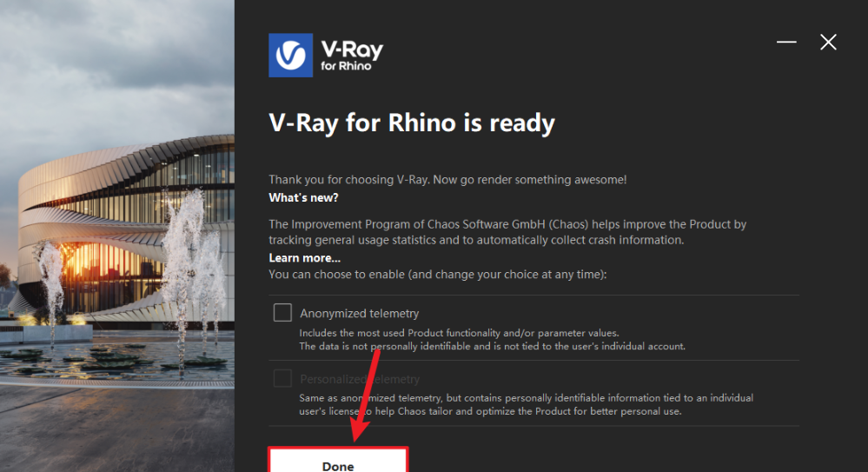This screenshot has height=472, width=868.
Task: Tick the greyed-out Personalized telemetry checkbox
Action: pos(282,378)
